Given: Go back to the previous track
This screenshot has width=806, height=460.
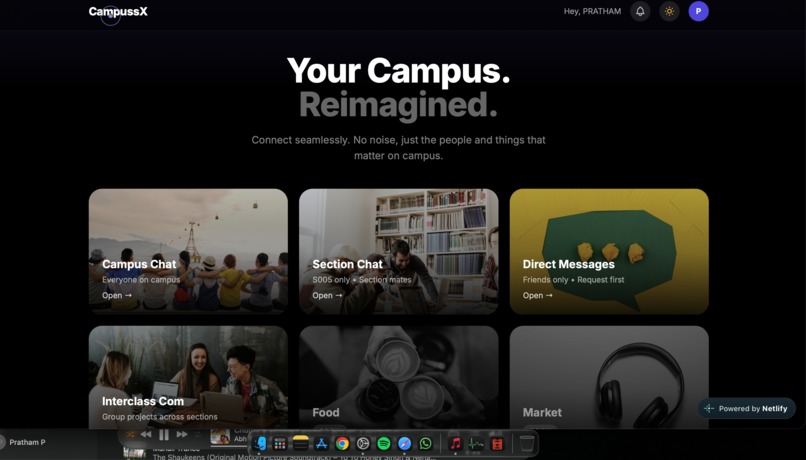Looking at the screenshot, I should pos(146,434).
